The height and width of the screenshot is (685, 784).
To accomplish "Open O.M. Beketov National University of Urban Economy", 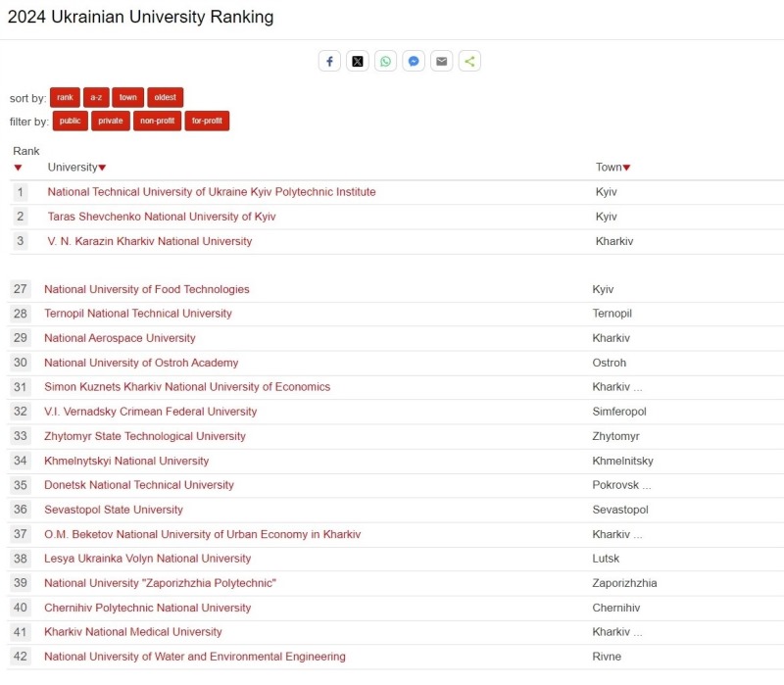I will click(203, 534).
